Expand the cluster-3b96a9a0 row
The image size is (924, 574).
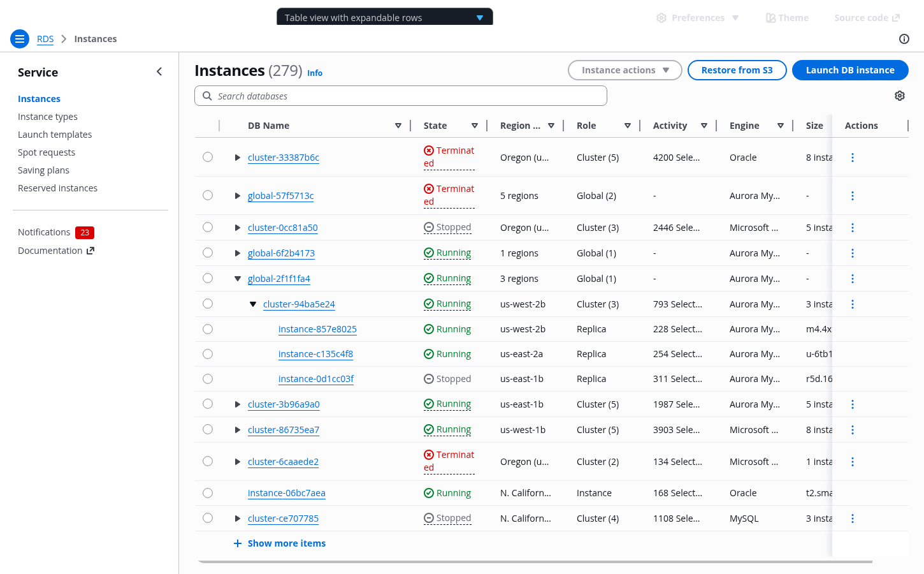(x=237, y=404)
